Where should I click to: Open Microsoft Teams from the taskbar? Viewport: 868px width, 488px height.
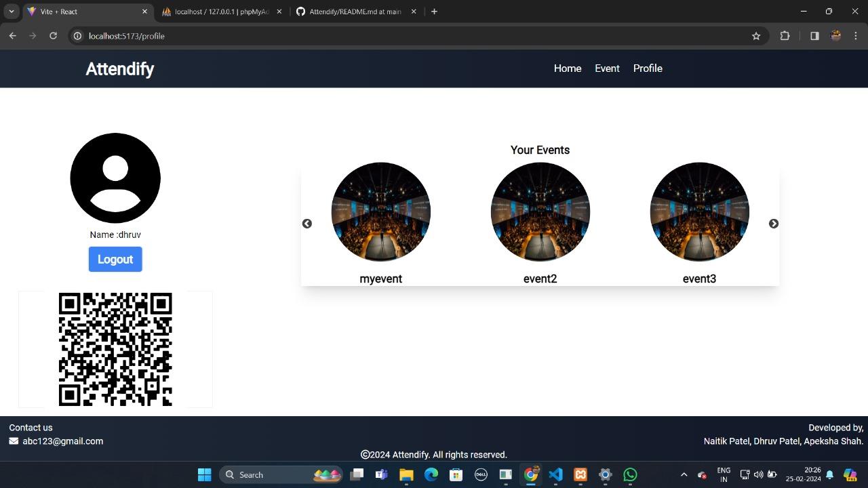pos(381,474)
